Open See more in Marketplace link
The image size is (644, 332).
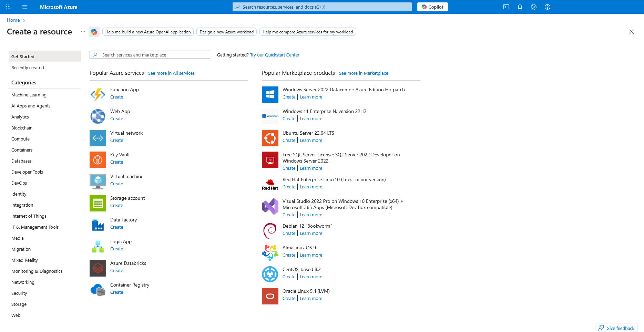(x=364, y=73)
